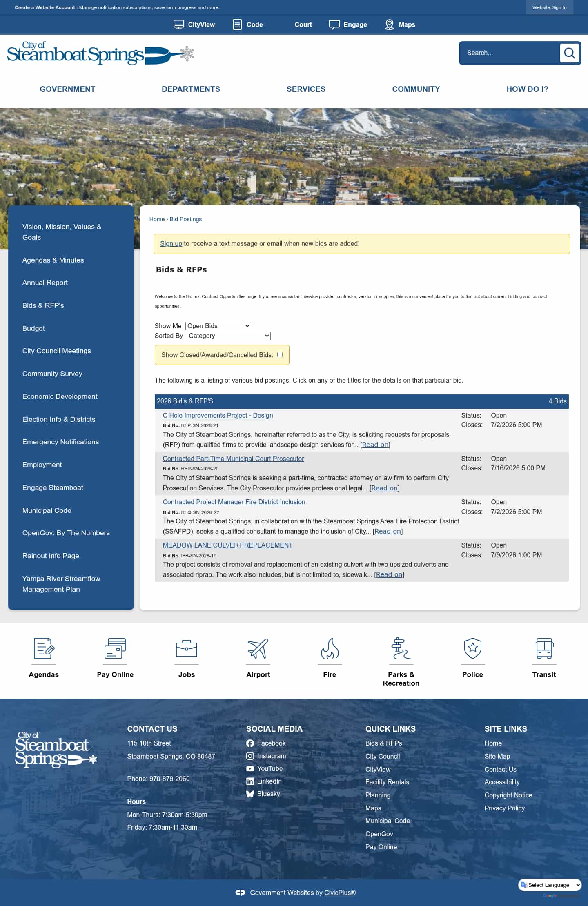Viewport: 588px width, 906px height.
Task: Click the Instagram icon in footer
Action: pyautogui.click(x=250, y=756)
